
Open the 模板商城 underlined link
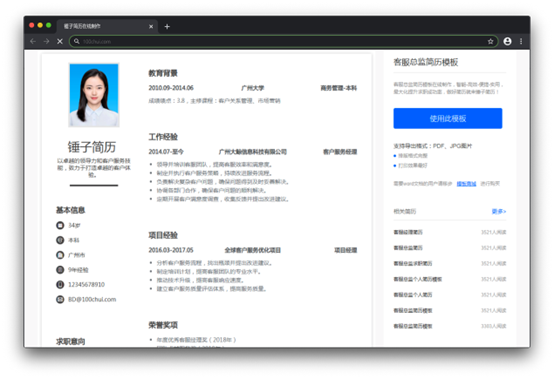coord(466,183)
